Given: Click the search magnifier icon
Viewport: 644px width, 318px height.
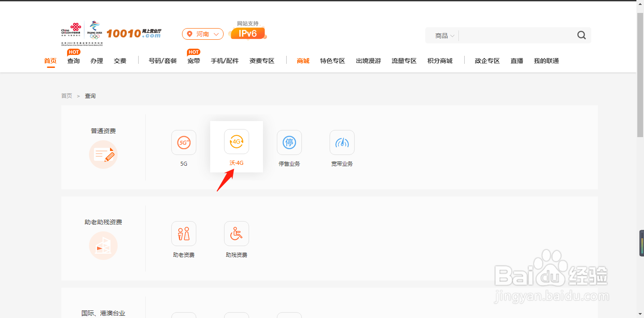Looking at the screenshot, I should tap(581, 35).
